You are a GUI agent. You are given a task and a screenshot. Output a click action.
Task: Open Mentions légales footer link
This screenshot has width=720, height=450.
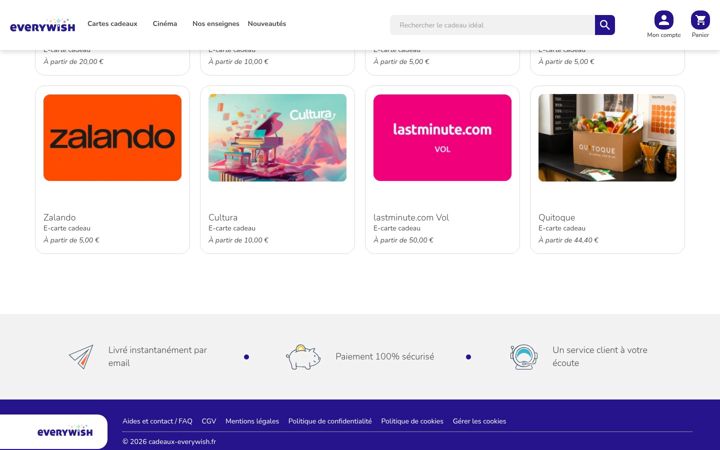[252, 421]
